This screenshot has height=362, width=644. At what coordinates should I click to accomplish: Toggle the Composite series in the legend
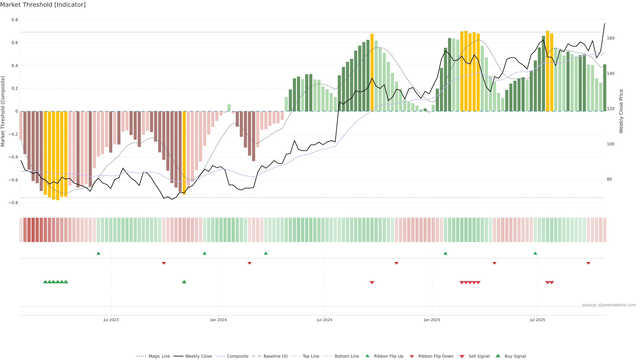pyautogui.click(x=237, y=356)
